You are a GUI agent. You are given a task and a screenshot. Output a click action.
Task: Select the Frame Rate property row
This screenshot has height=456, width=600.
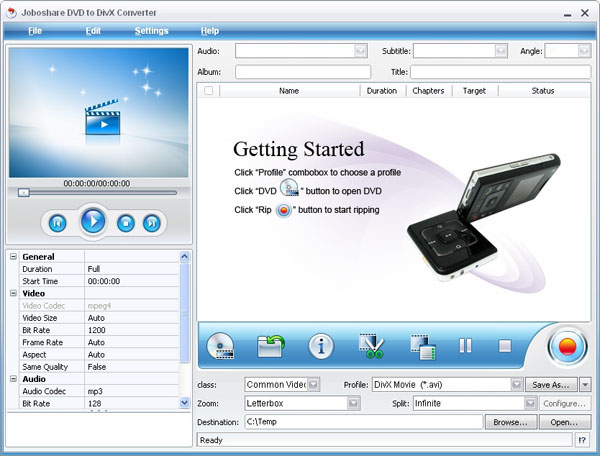[x=99, y=342]
